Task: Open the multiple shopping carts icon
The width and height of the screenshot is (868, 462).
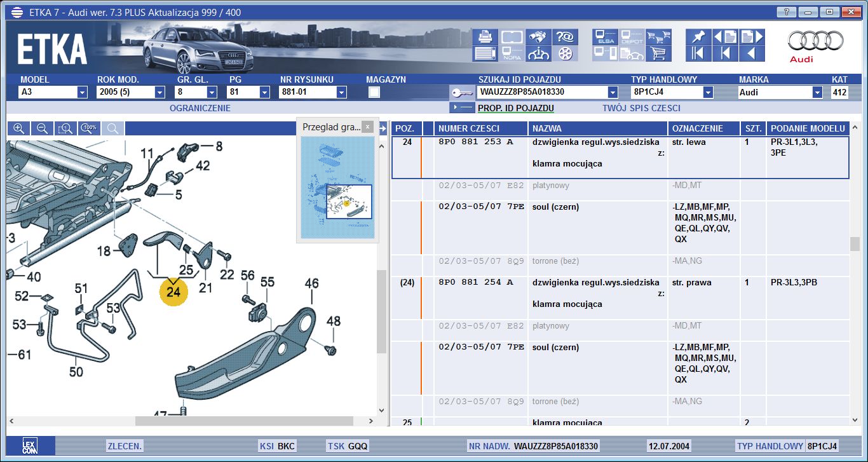Action: 658,37
